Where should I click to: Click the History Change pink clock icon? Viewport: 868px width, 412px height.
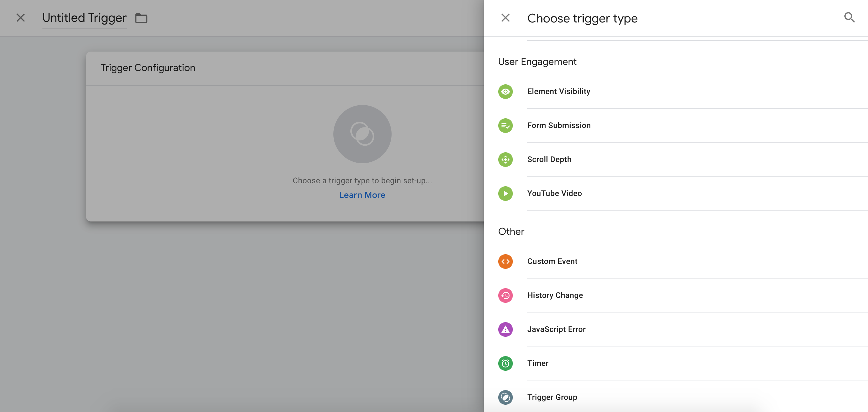click(506, 295)
